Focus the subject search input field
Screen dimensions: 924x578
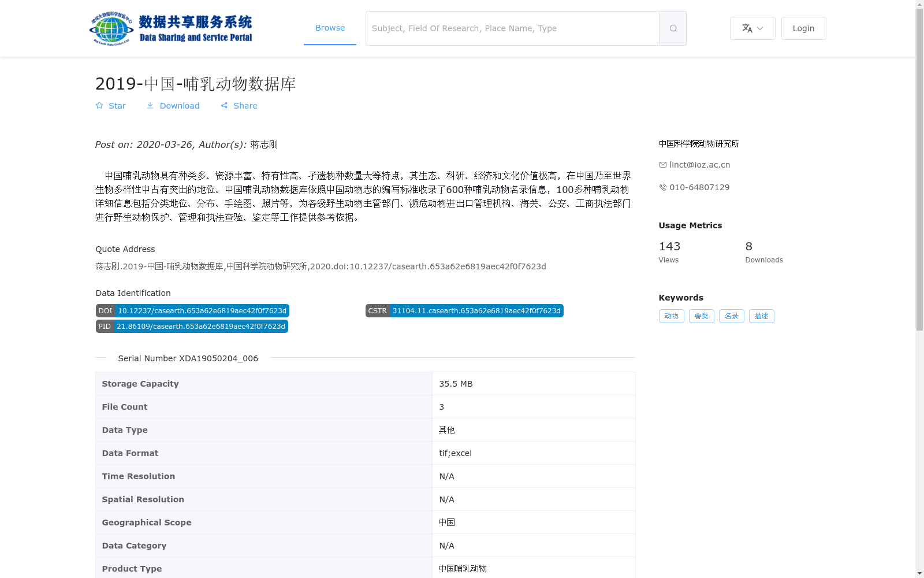[x=512, y=28]
